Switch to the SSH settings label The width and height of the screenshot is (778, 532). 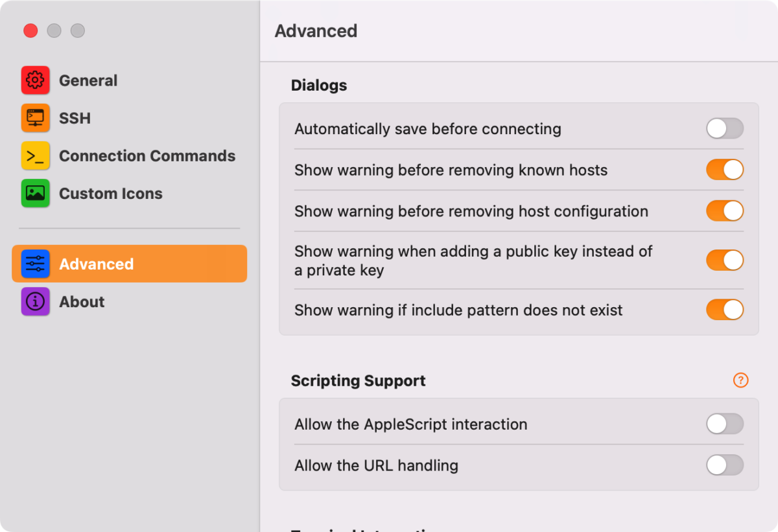(x=75, y=118)
